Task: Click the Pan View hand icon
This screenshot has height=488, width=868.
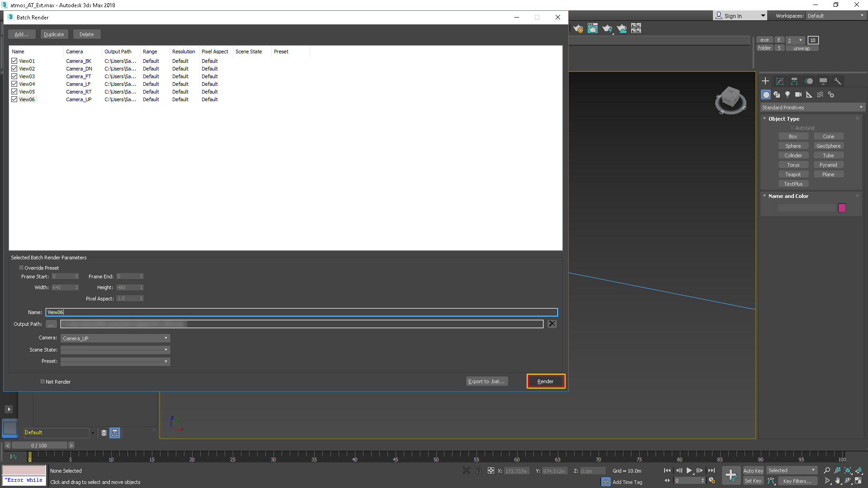Action: click(x=837, y=481)
